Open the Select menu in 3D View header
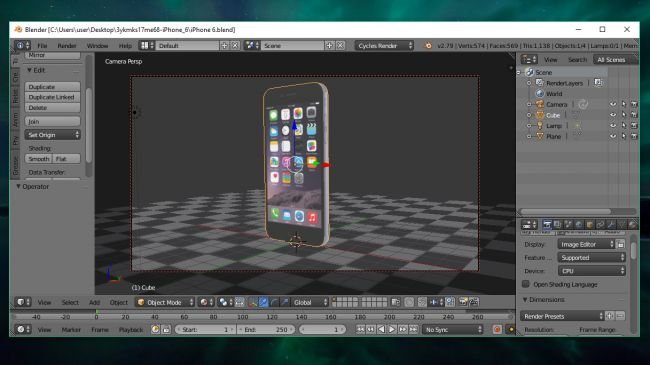 70,302
